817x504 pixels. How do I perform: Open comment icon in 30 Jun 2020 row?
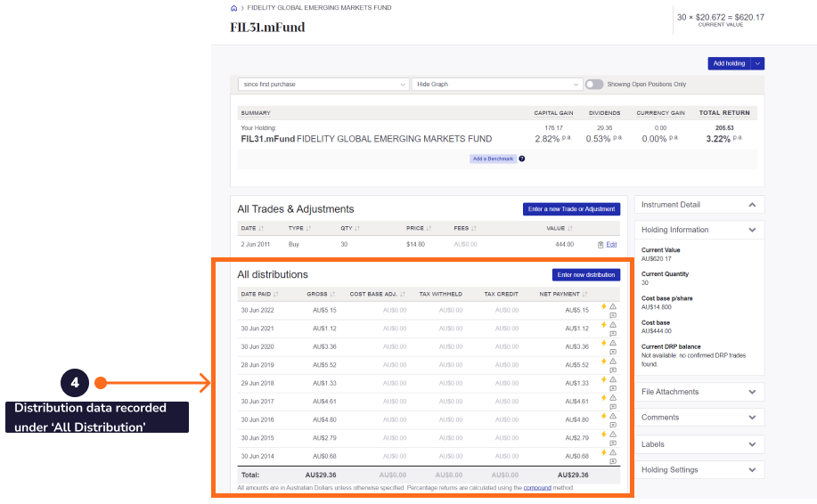coord(613,352)
